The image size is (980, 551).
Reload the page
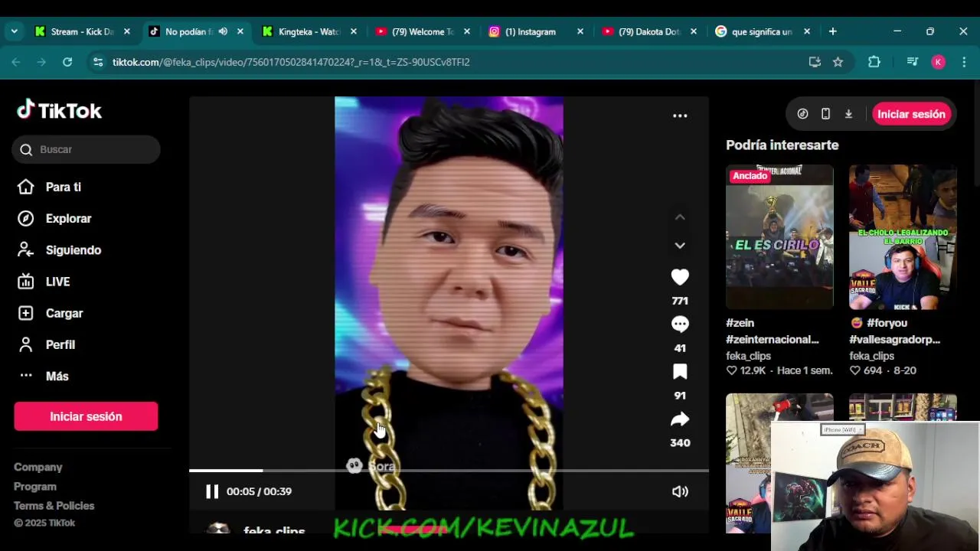[x=67, y=62]
